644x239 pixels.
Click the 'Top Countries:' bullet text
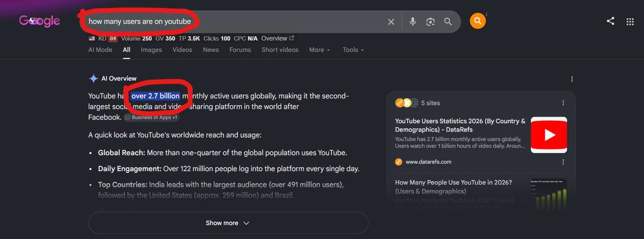pos(122,185)
